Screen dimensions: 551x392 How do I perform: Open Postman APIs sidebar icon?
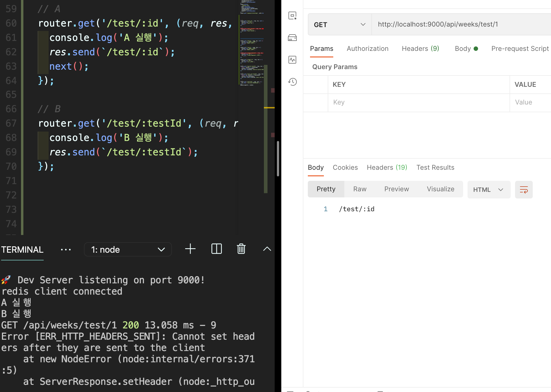[292, 15]
